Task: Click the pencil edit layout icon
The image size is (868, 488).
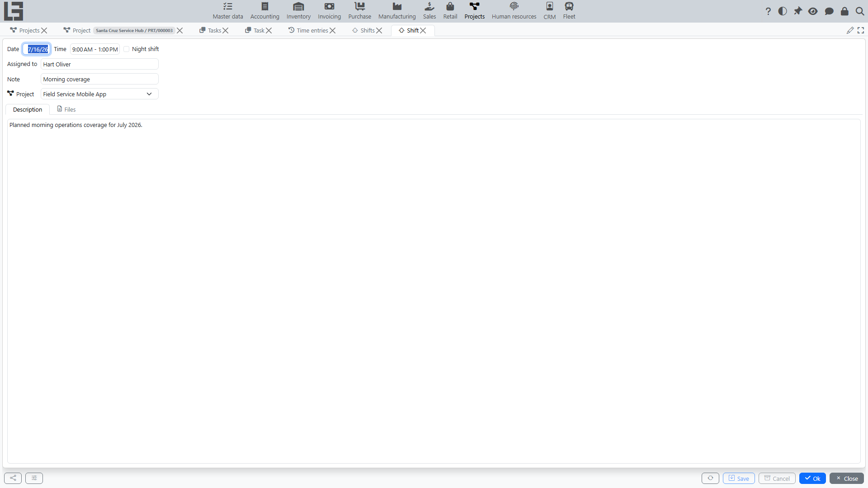Action: [850, 30]
